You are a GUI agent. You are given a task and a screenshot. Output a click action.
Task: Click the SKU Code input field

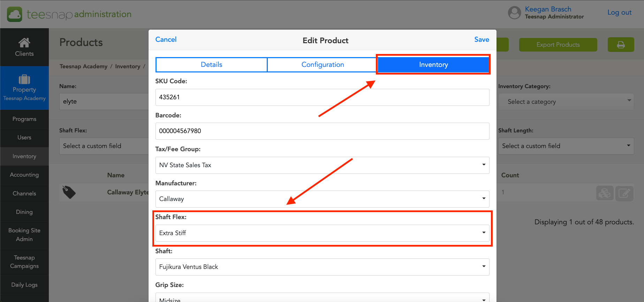click(322, 97)
